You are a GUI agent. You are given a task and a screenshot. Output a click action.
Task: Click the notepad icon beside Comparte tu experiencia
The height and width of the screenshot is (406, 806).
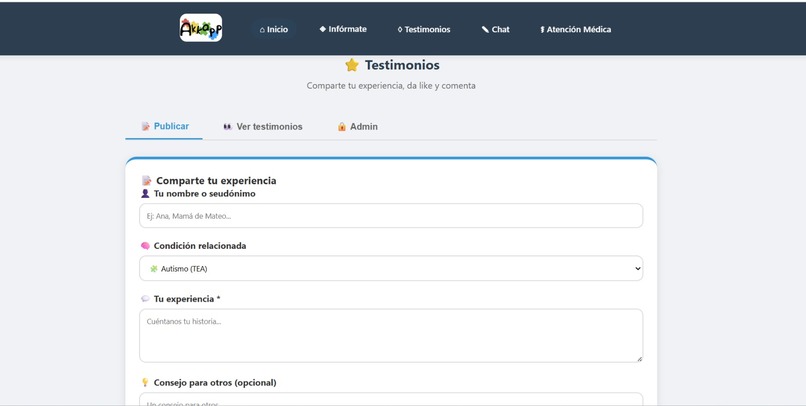pyautogui.click(x=146, y=180)
